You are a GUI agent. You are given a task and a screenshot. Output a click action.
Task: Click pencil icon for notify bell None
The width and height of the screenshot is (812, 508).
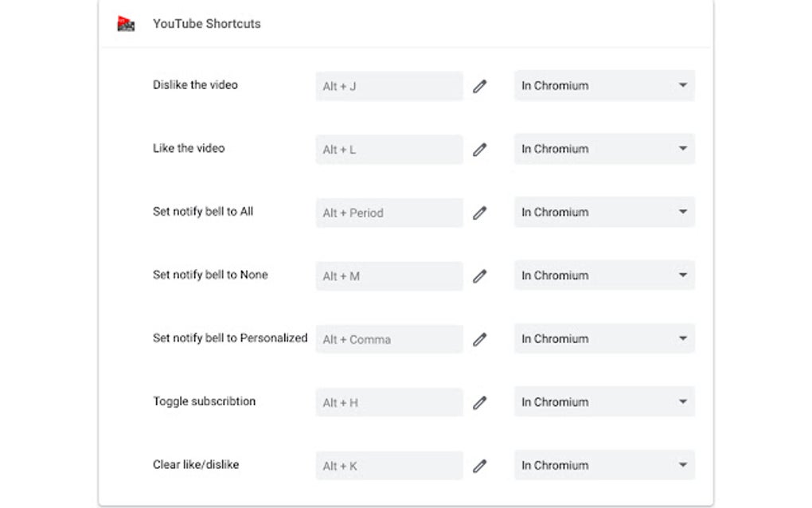pyautogui.click(x=479, y=276)
